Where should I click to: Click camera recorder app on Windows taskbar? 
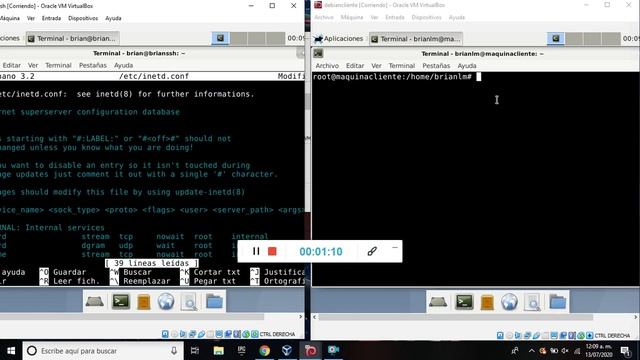pyautogui.click(x=333, y=350)
